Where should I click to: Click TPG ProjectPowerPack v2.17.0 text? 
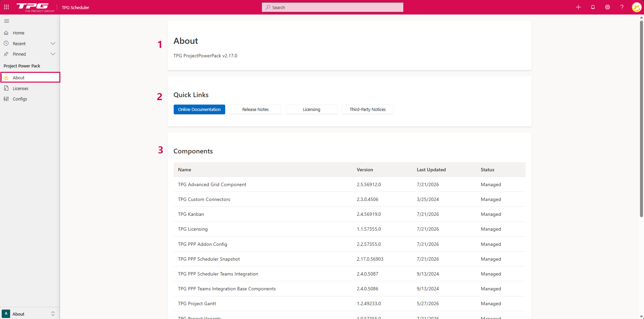click(205, 56)
